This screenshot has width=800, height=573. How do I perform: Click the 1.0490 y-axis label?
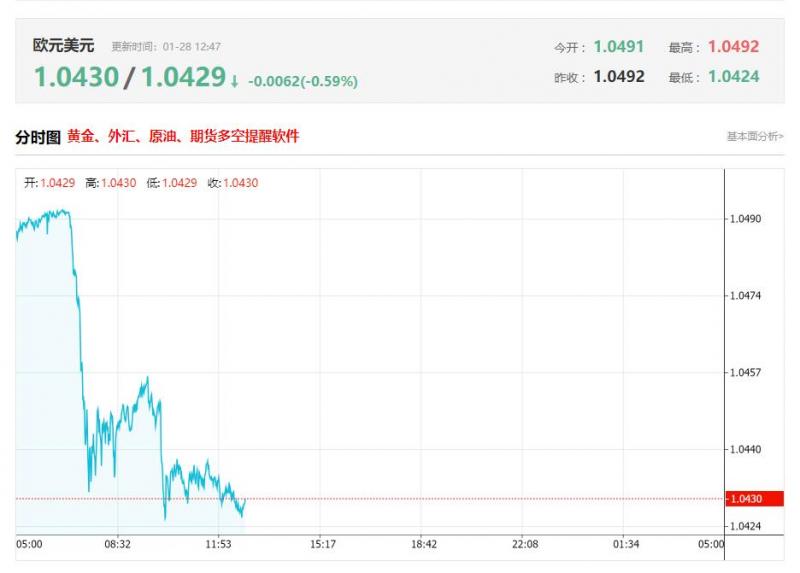(x=745, y=219)
